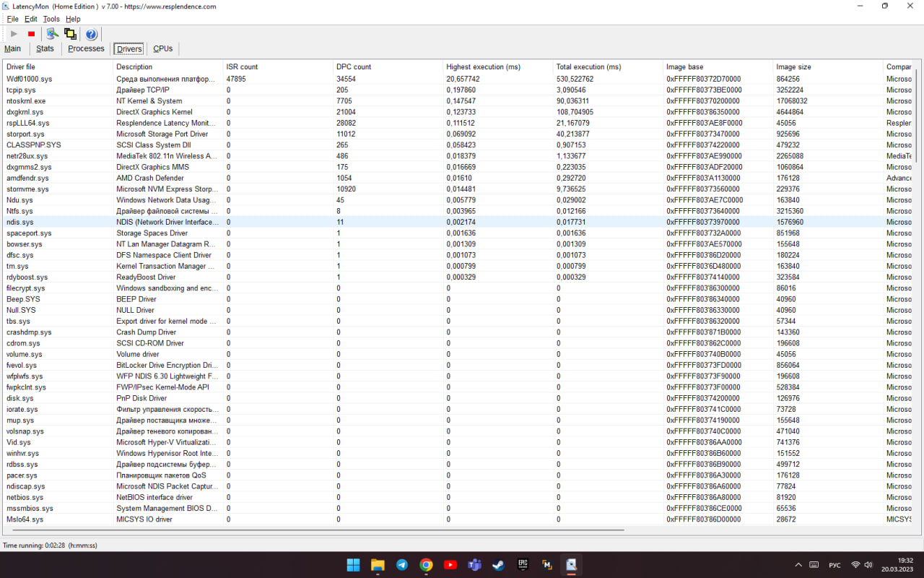
Task: Open help via the blue question mark icon
Action: click(91, 34)
